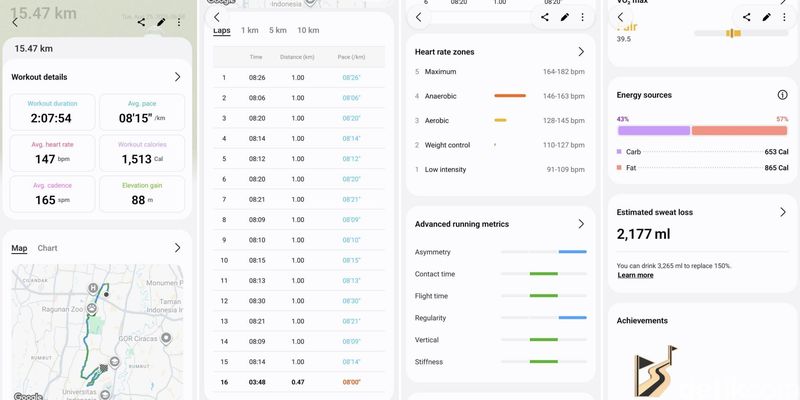Tap the Aerobic heart rate zone row
The width and height of the screenshot is (800, 400).
pyautogui.click(x=500, y=120)
